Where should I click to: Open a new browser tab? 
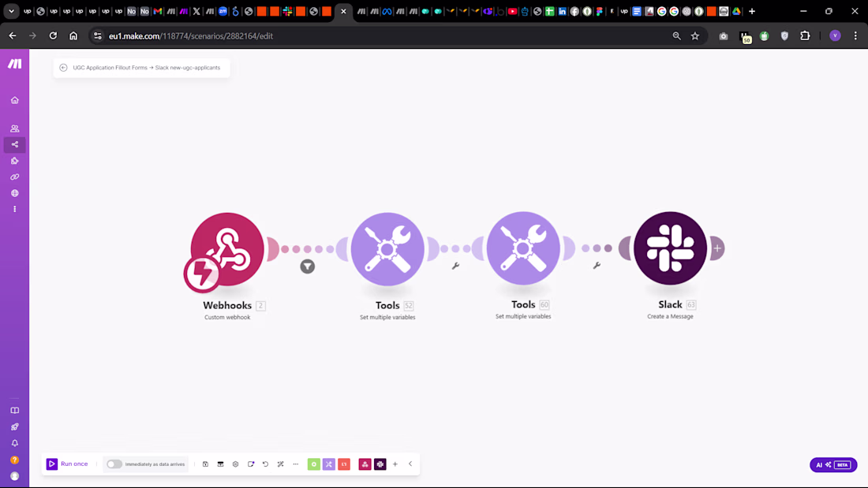click(x=752, y=11)
